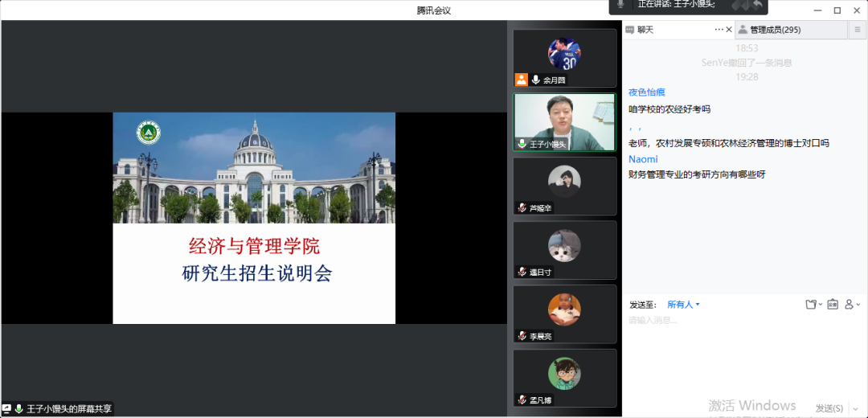
Task: Click the chat permissions person icon
Action: tap(850, 305)
